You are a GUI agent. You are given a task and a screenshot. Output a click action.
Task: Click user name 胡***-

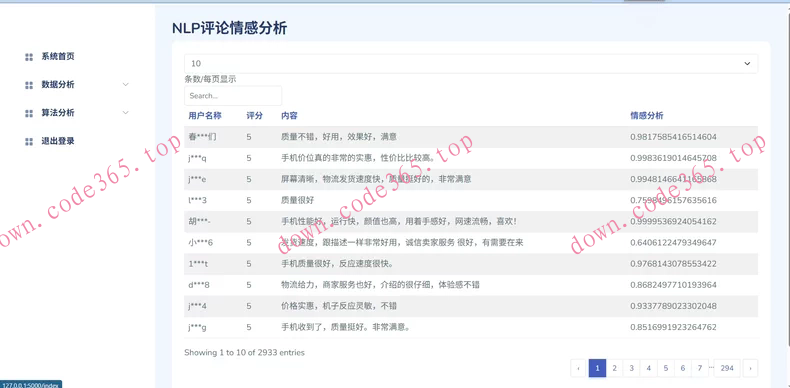coord(201,221)
